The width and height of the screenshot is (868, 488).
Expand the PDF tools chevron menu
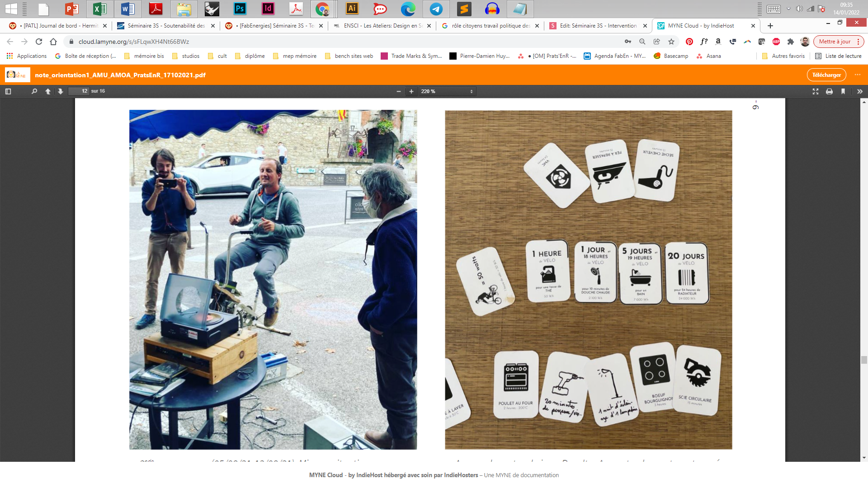pos(859,91)
